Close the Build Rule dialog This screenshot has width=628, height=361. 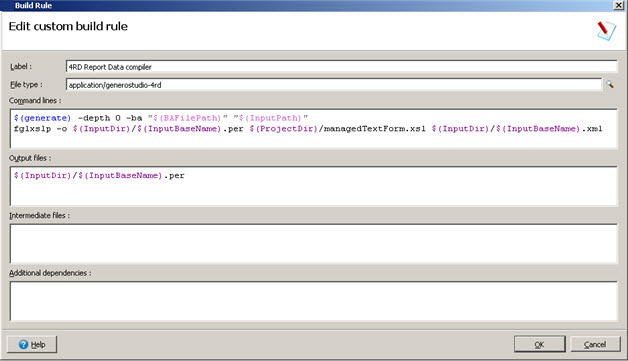pos(619,5)
